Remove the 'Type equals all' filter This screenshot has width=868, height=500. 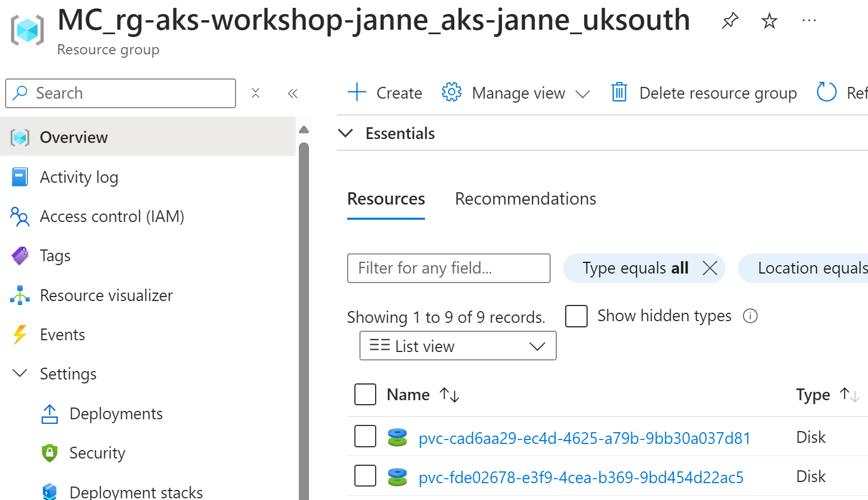pos(710,268)
